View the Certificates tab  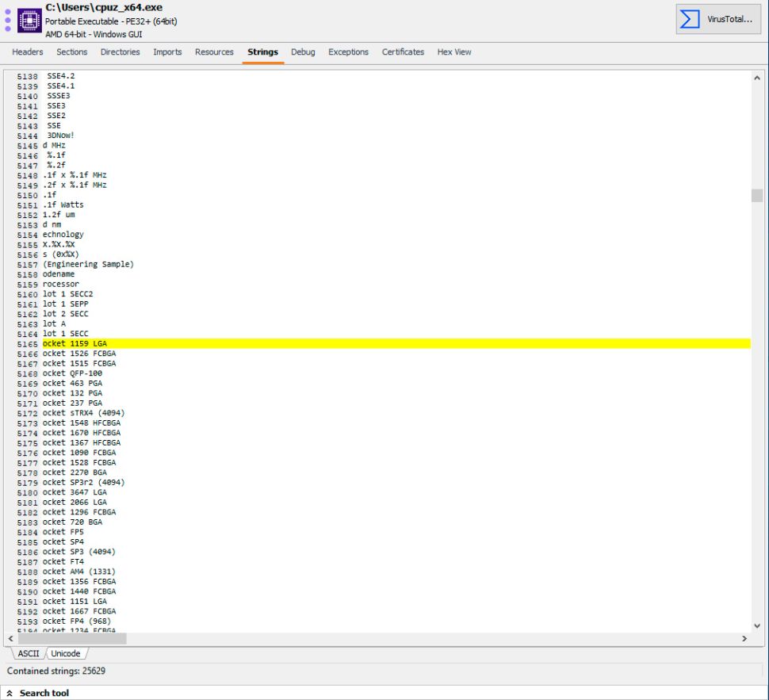point(403,52)
